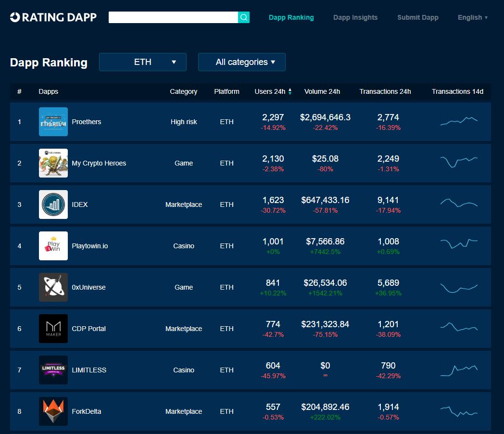Viewport: 504px width, 434px height.
Task: Click the Volume 24h column header
Action: tap(322, 91)
